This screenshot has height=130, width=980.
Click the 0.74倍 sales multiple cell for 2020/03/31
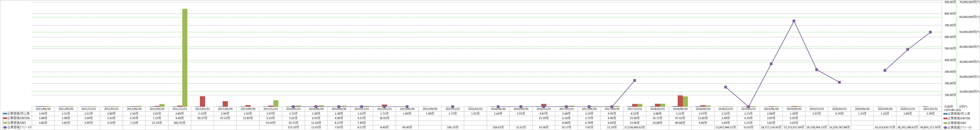(839, 113)
